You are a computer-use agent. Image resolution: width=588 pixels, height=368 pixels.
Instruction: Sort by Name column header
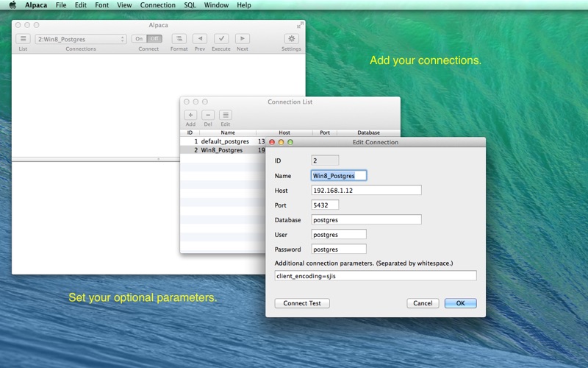[228, 132]
